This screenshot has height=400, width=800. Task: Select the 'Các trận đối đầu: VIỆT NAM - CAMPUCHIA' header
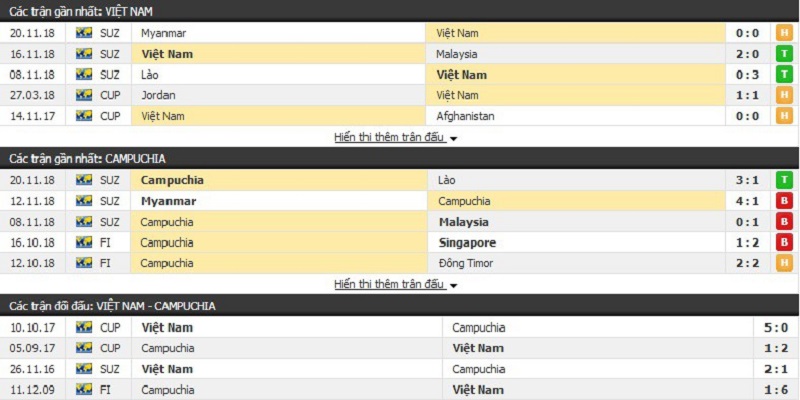click(x=113, y=305)
